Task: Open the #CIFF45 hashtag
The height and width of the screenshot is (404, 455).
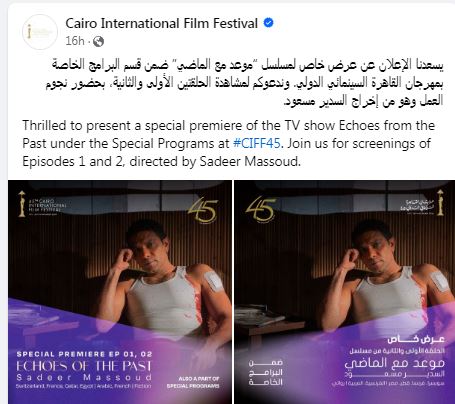Action: click(257, 143)
